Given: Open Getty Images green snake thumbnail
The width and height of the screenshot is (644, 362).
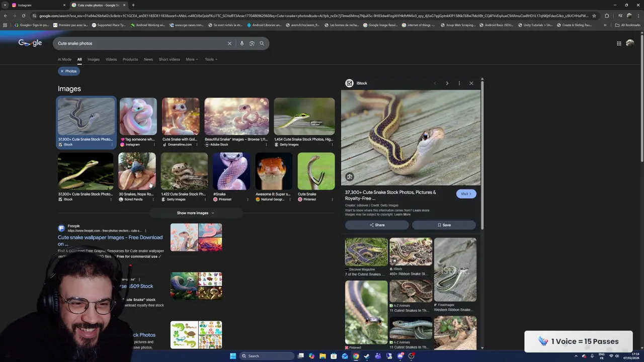Looking at the screenshot, I should pyautogui.click(x=304, y=117).
